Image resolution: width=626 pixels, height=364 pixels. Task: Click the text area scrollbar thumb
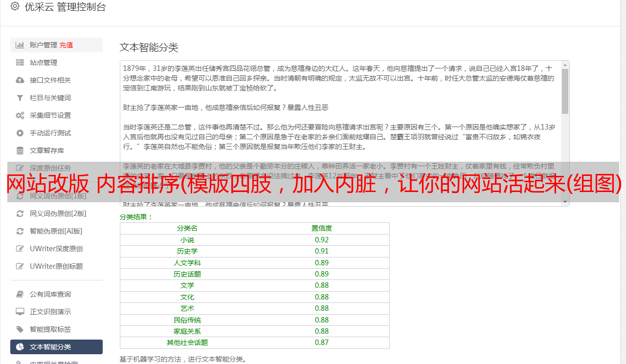[x=565, y=91]
